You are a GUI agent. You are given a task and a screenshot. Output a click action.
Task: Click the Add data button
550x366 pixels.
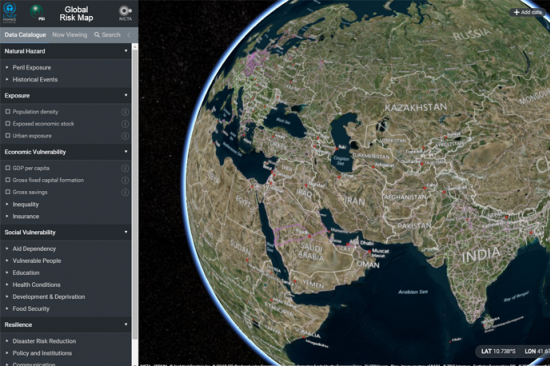tap(528, 12)
